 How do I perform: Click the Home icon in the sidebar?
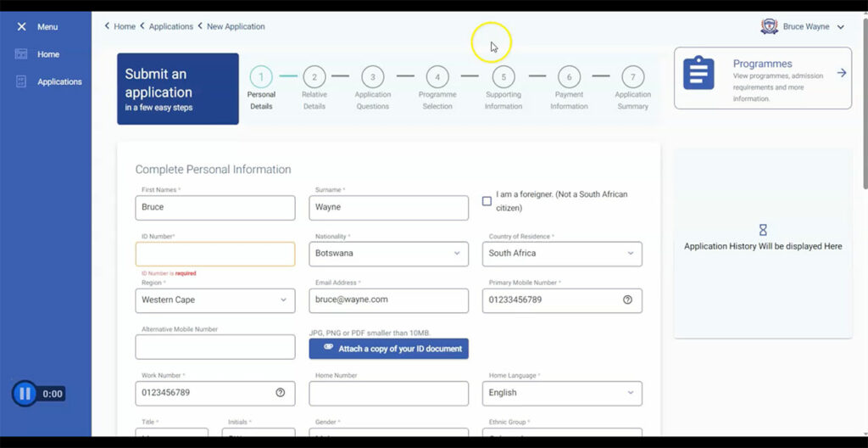pyautogui.click(x=21, y=54)
